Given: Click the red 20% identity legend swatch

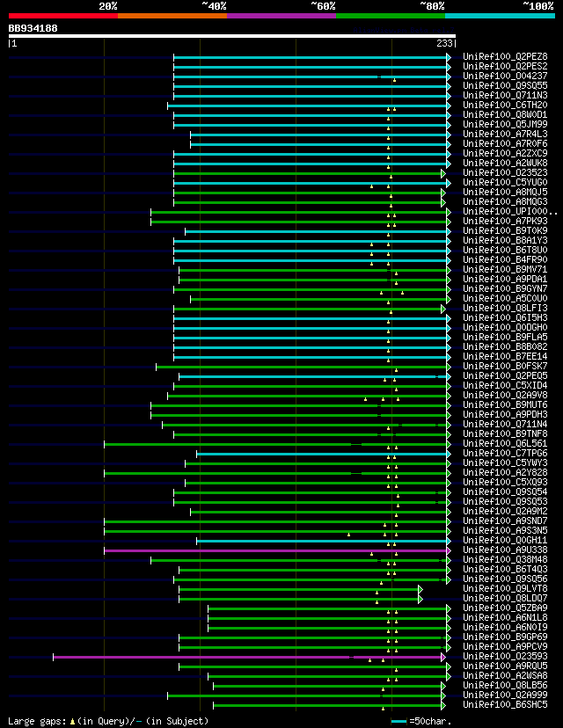Looking at the screenshot, I should click(63, 16).
